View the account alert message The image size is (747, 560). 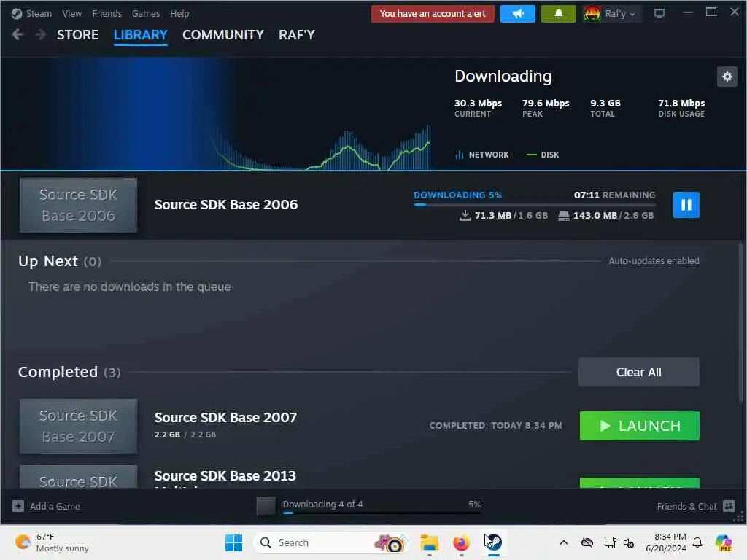click(433, 14)
